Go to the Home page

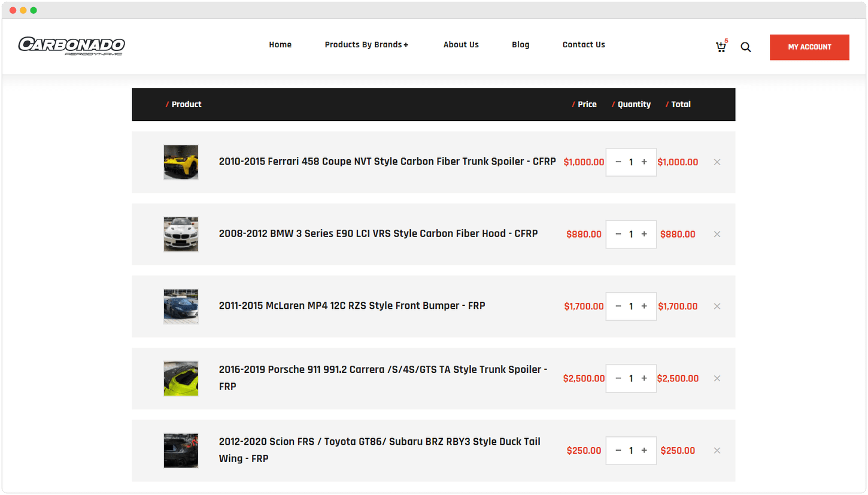280,45
